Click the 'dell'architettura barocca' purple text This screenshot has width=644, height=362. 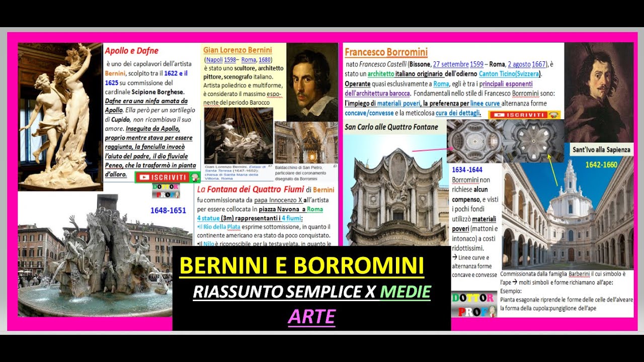click(377, 94)
